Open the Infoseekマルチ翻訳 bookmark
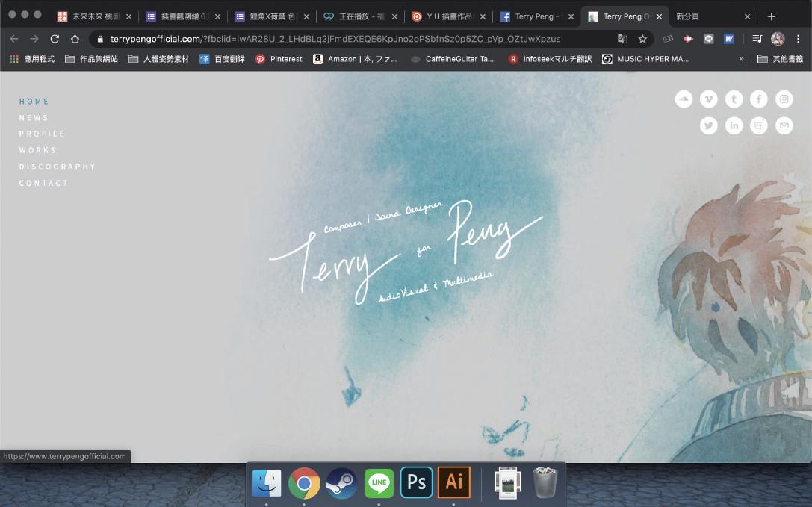Viewport: 812px width, 507px height. (550, 59)
